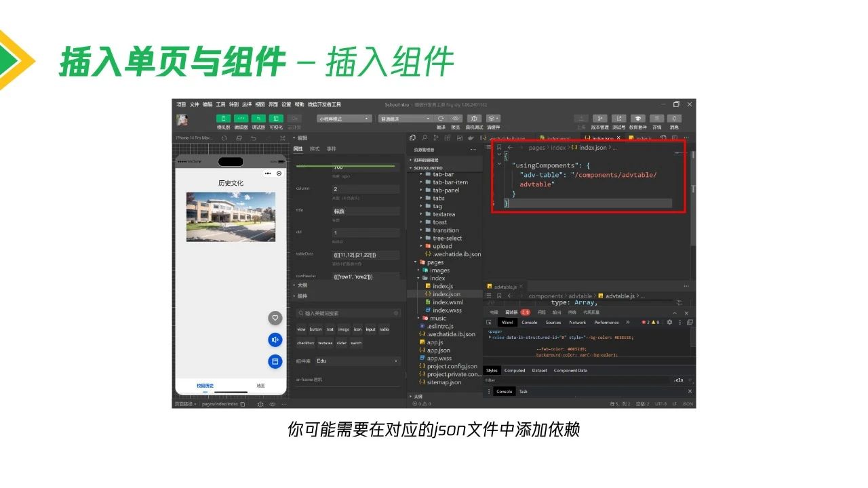The width and height of the screenshot is (868, 488).
Task: Open the 工具 menu
Action: 220,104
